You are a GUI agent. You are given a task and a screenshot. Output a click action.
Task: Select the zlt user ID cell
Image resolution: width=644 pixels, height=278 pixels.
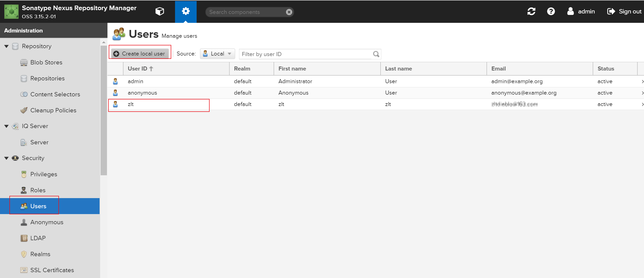(176, 104)
